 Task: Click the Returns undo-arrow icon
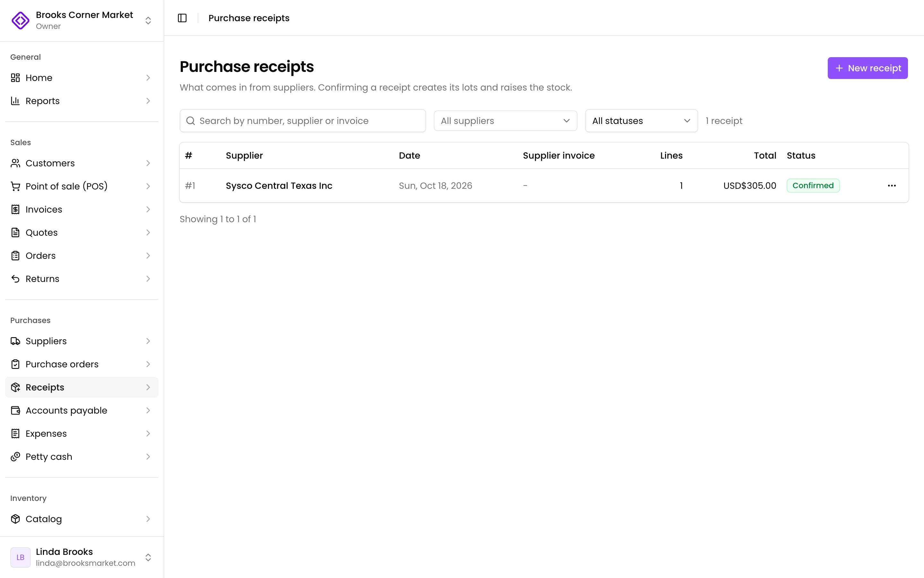pos(15,279)
